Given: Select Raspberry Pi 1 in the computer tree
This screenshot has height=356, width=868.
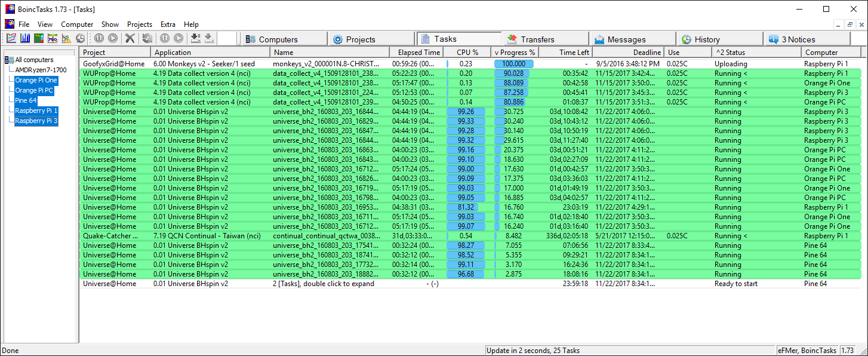Looking at the screenshot, I should pos(36,111).
